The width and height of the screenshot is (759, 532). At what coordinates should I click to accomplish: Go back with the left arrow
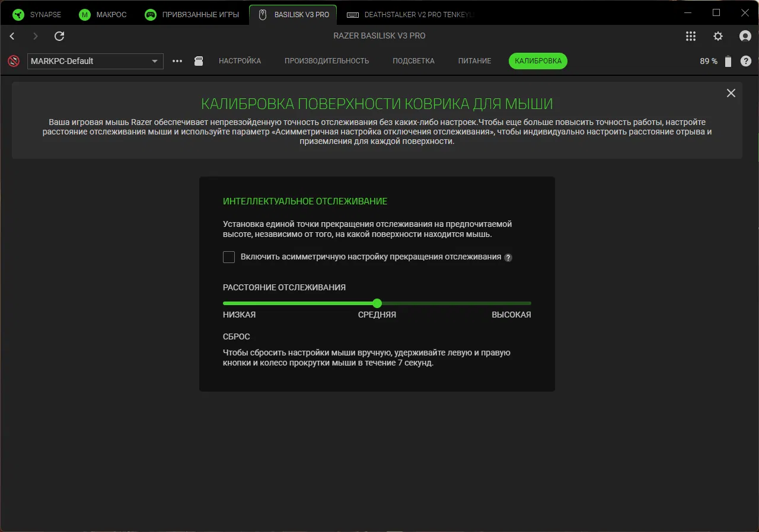[12, 36]
